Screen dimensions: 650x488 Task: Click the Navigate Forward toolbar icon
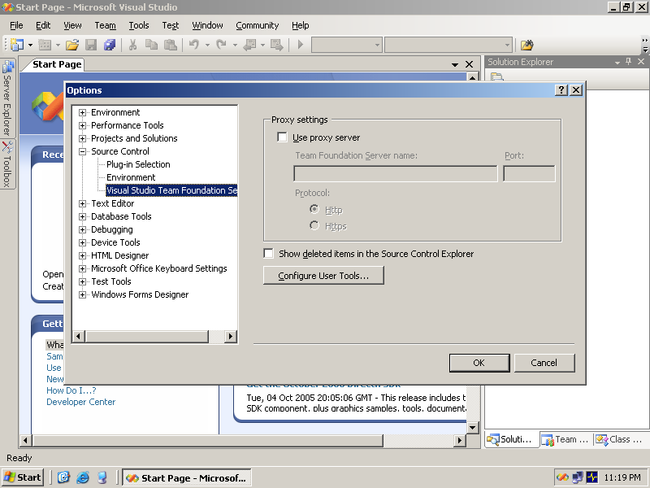coord(276,44)
